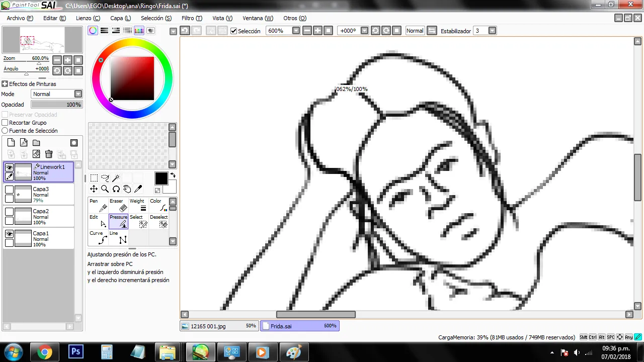The height and width of the screenshot is (362, 644).
Task: Toggle the swatches panel button
Action: 139,31
